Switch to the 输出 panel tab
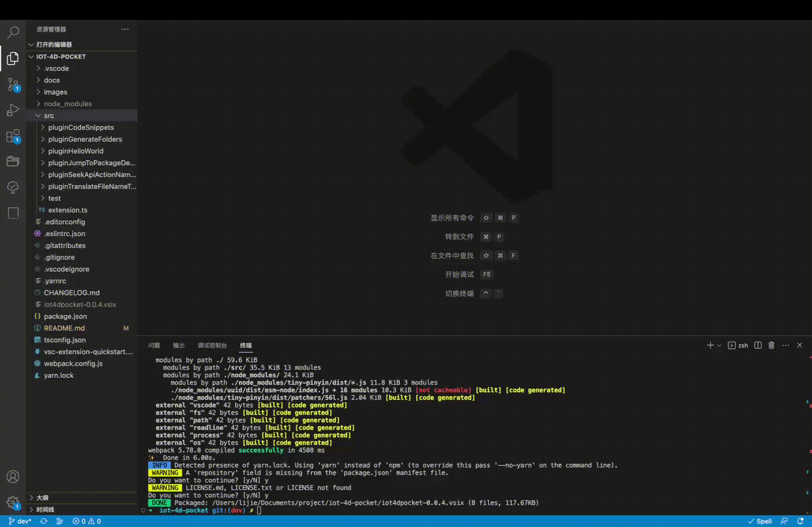The height and width of the screenshot is (527, 812). point(178,345)
